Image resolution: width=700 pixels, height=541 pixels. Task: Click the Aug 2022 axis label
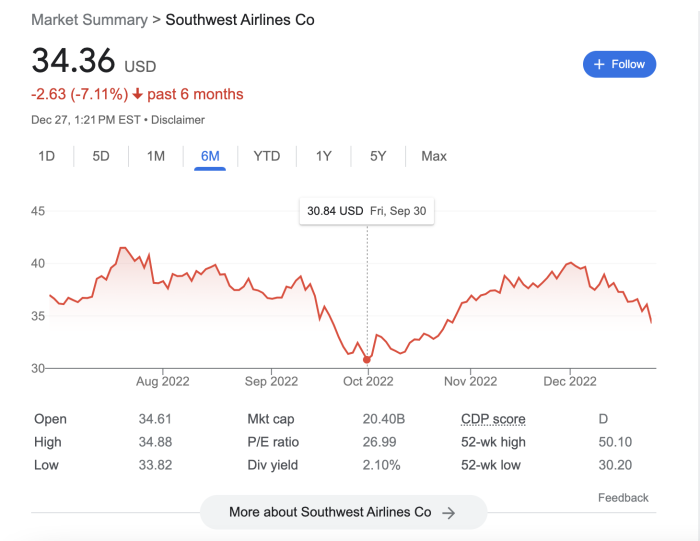point(162,381)
